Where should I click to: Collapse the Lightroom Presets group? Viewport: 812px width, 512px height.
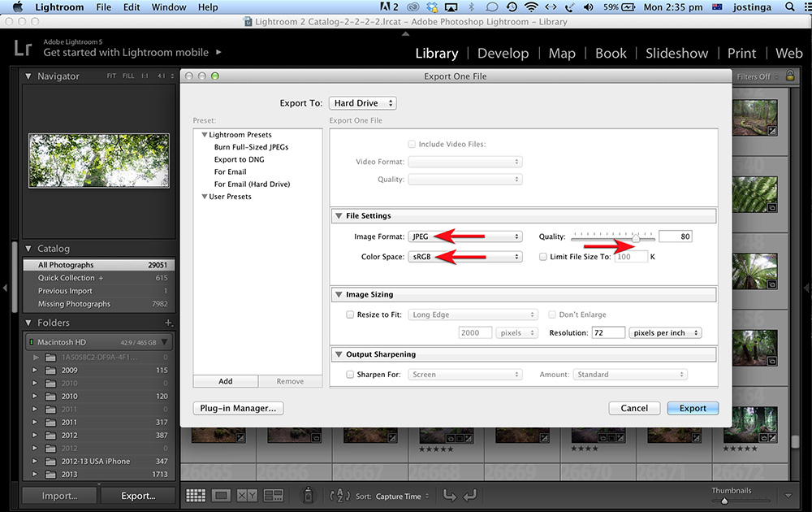(205, 135)
